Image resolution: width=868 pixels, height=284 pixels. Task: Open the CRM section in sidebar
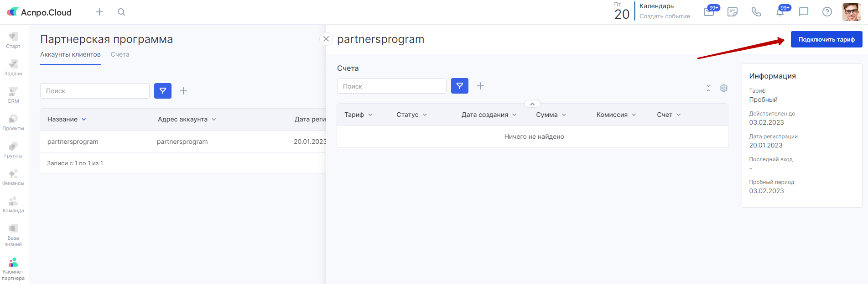pyautogui.click(x=13, y=95)
